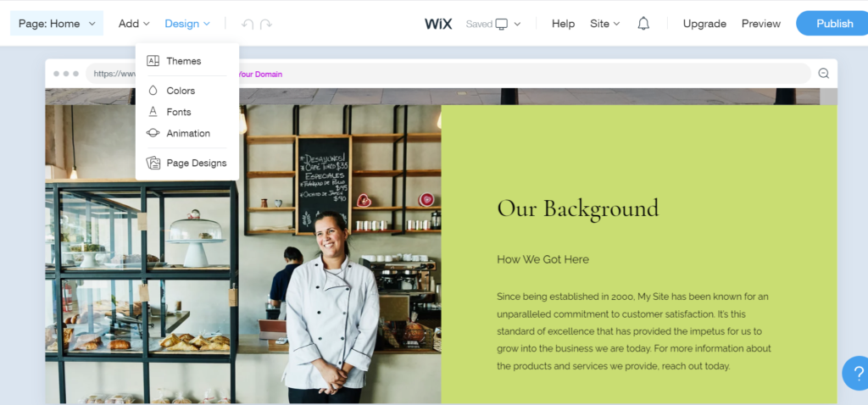Viewport: 868px width, 405px height.
Task: Click the Our Background heading text
Action: point(578,208)
